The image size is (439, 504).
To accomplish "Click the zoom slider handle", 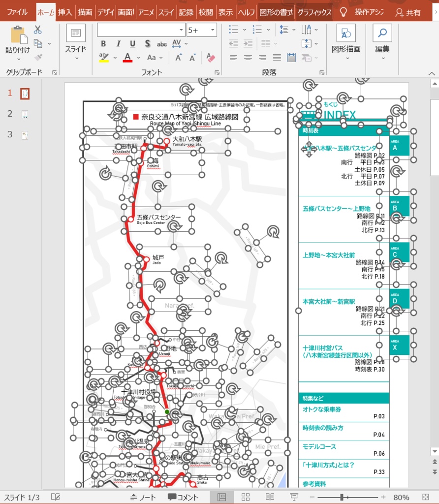I will [x=342, y=497].
